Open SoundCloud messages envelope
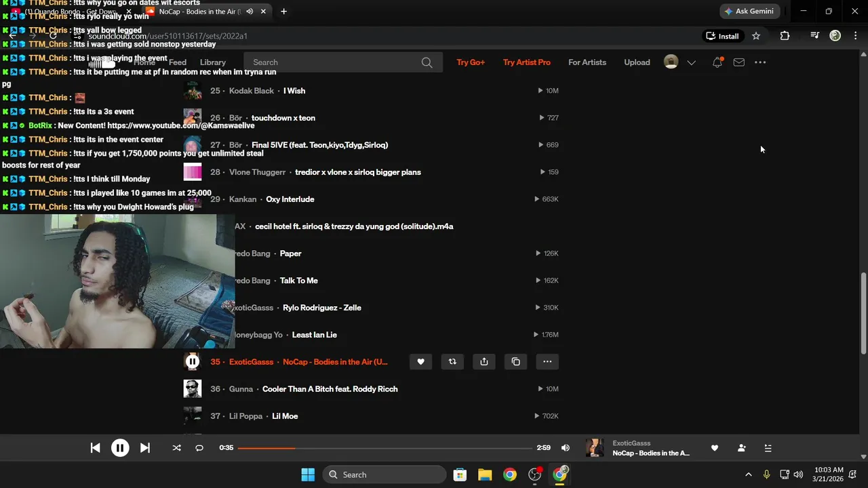 739,62
